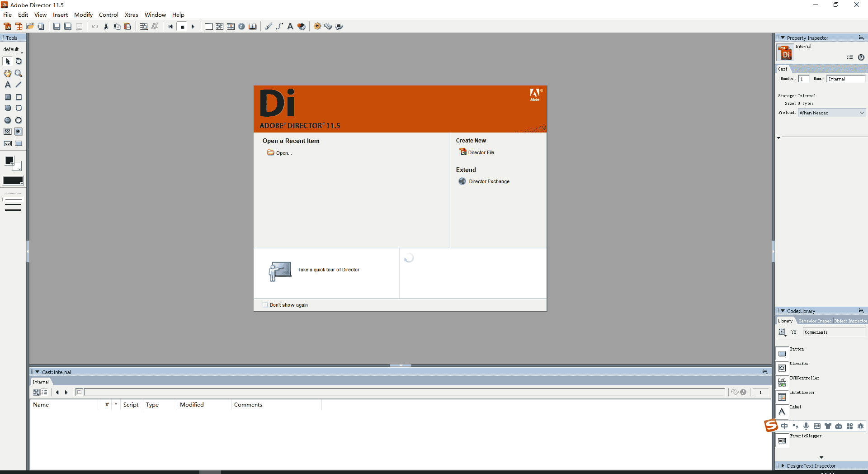Select the Magnifying Glass tool
Viewport: 868px width, 474px height.
pos(19,73)
